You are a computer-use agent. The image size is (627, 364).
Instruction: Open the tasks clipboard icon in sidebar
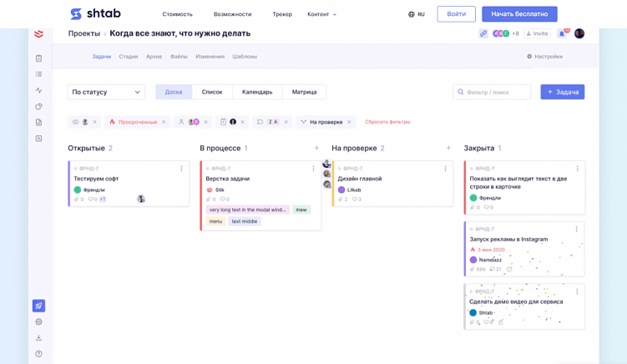[38, 58]
